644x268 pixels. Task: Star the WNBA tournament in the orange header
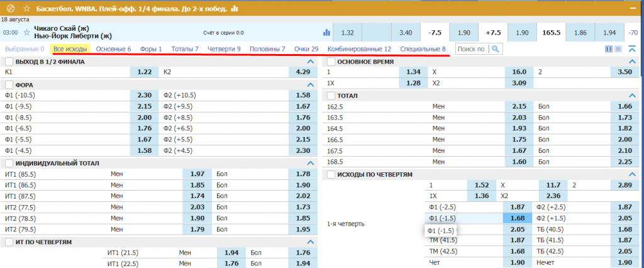(25, 9)
